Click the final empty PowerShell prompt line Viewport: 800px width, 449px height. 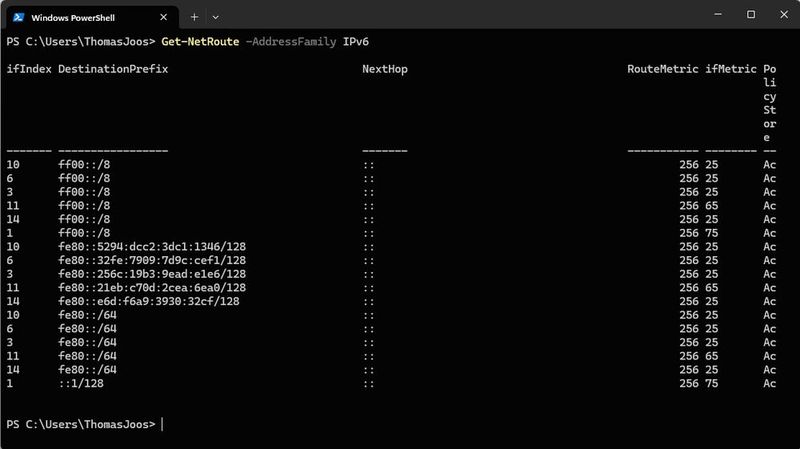coord(85,425)
